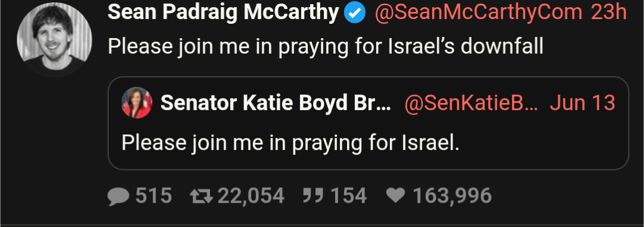Select the main tweet text about Israel's downfall

click(x=326, y=47)
